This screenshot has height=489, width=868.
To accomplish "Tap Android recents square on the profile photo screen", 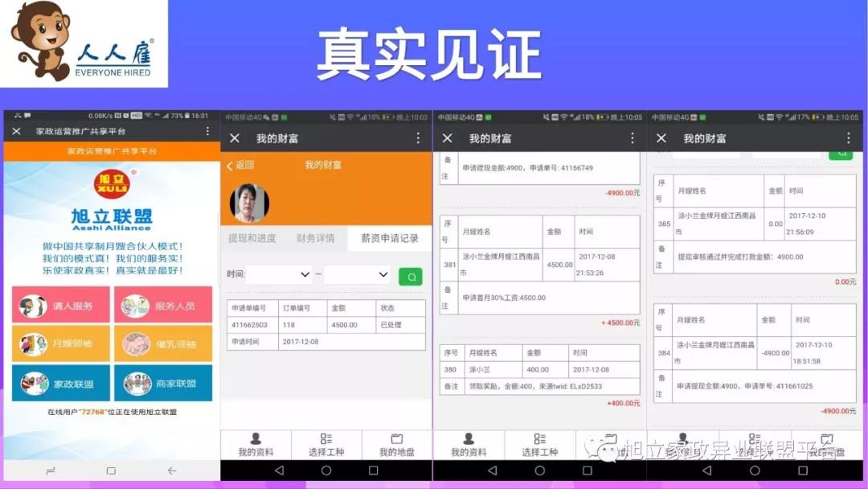I will click(374, 471).
